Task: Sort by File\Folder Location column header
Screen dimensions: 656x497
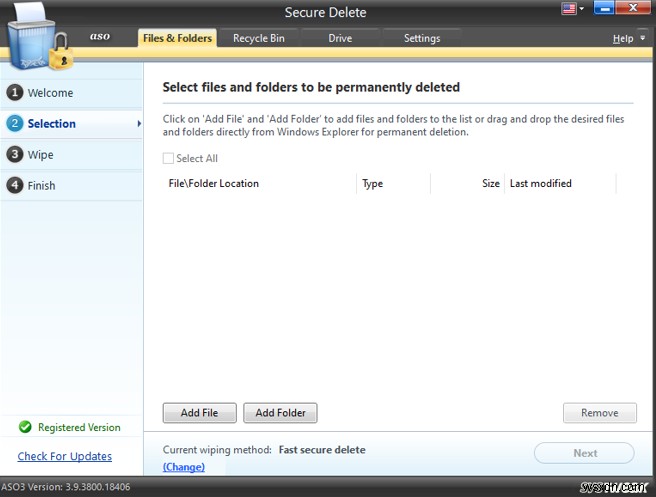Action: click(x=260, y=183)
